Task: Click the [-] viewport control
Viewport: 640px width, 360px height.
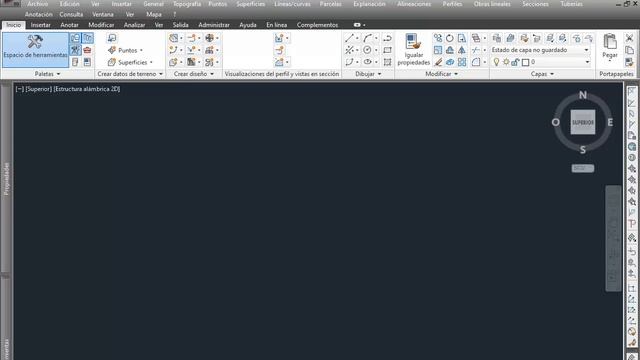Action: pos(20,89)
